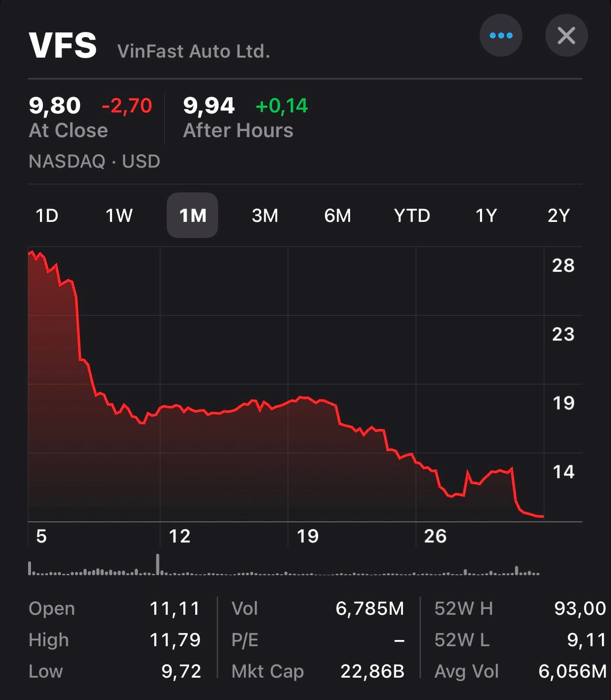The width and height of the screenshot is (611, 700).
Task: Tap the Low value 9,72
Action: 181,671
